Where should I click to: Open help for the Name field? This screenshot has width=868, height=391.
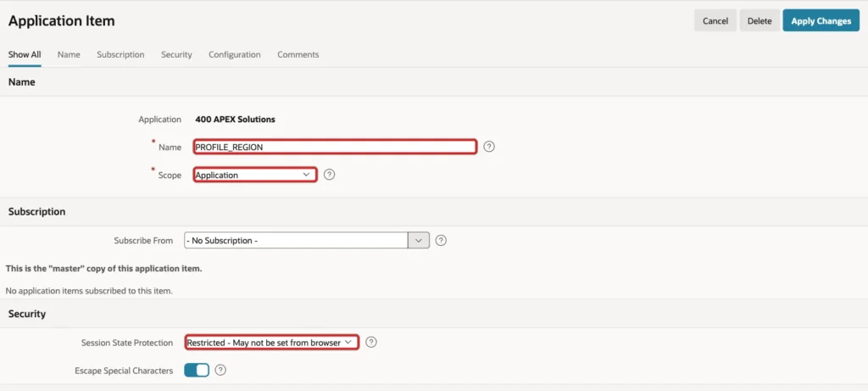click(489, 147)
